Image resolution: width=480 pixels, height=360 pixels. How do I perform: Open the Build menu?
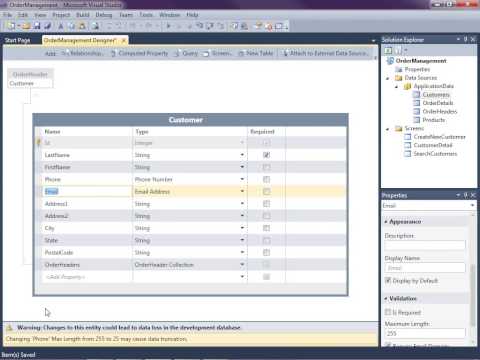click(82, 15)
